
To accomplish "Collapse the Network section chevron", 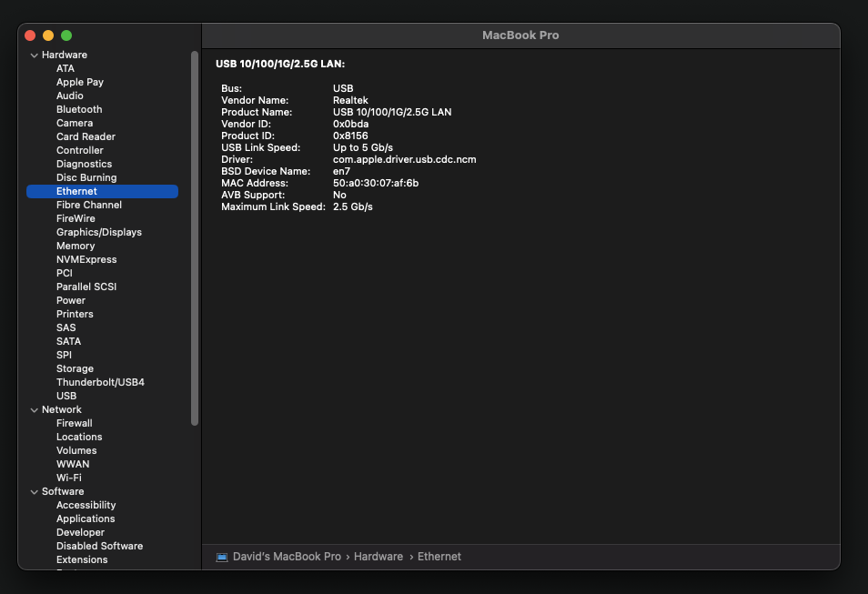I will 35,410.
